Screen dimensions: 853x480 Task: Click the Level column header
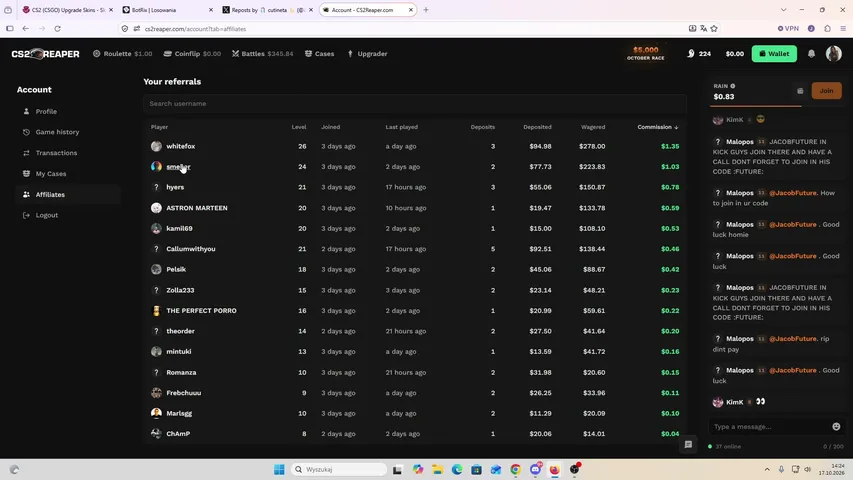pos(299,127)
